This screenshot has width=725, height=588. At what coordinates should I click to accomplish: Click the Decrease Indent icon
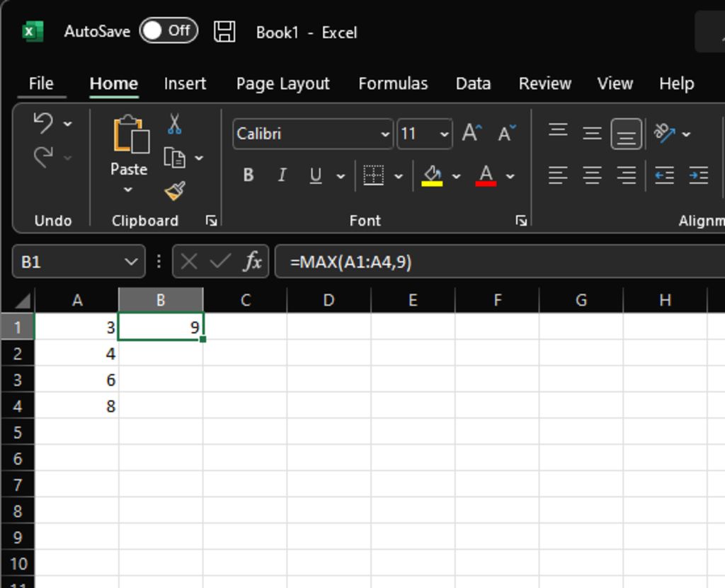(664, 175)
